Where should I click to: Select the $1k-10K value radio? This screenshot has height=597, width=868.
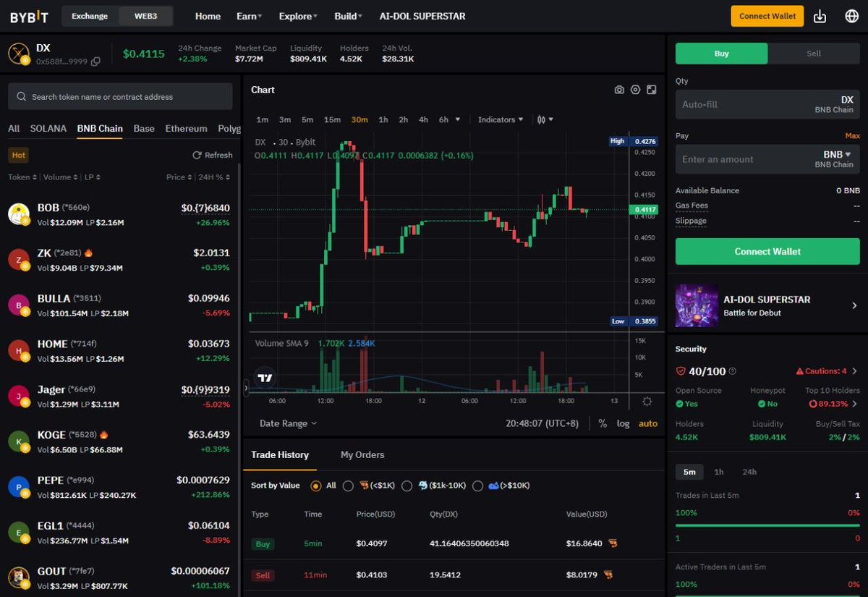(407, 486)
